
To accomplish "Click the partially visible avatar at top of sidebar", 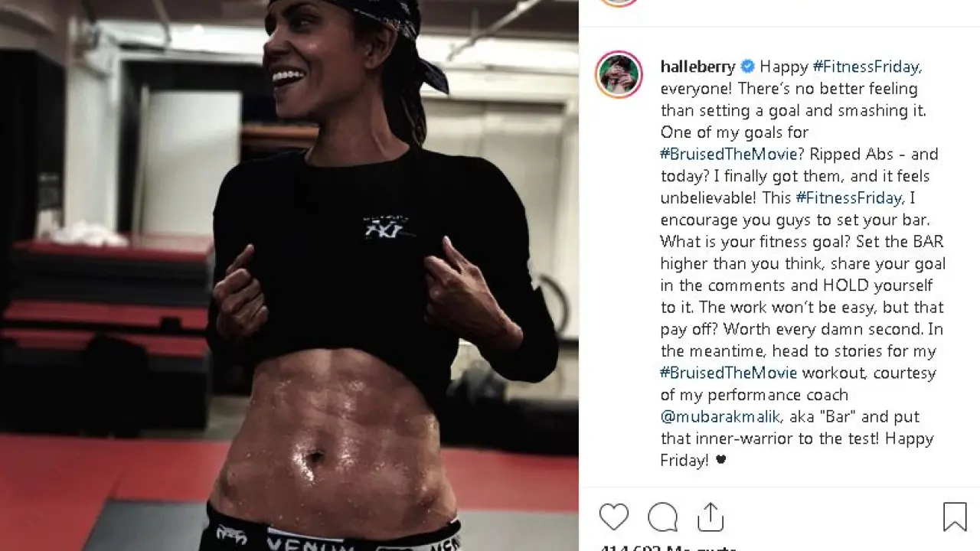I will (x=618, y=2).
